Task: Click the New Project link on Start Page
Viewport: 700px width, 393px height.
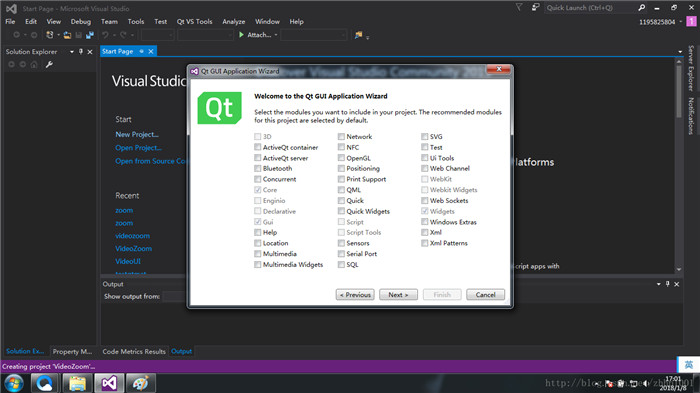Action: pyautogui.click(x=137, y=134)
